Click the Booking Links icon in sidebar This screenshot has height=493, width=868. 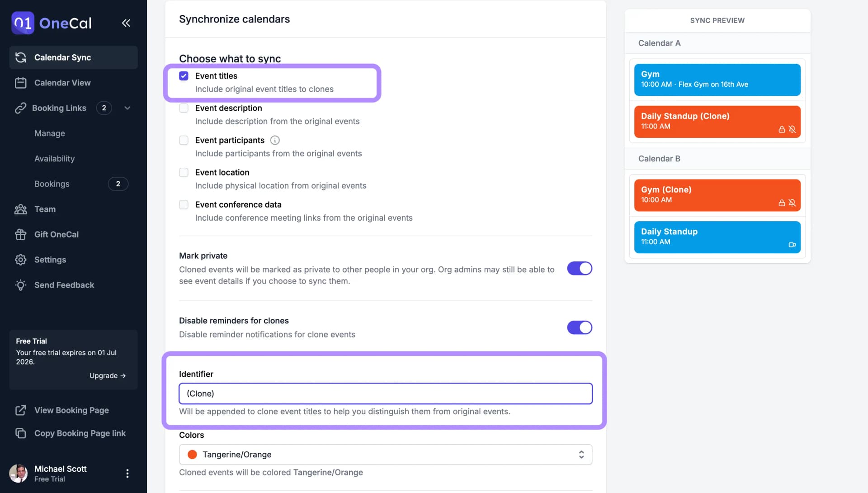(x=20, y=108)
